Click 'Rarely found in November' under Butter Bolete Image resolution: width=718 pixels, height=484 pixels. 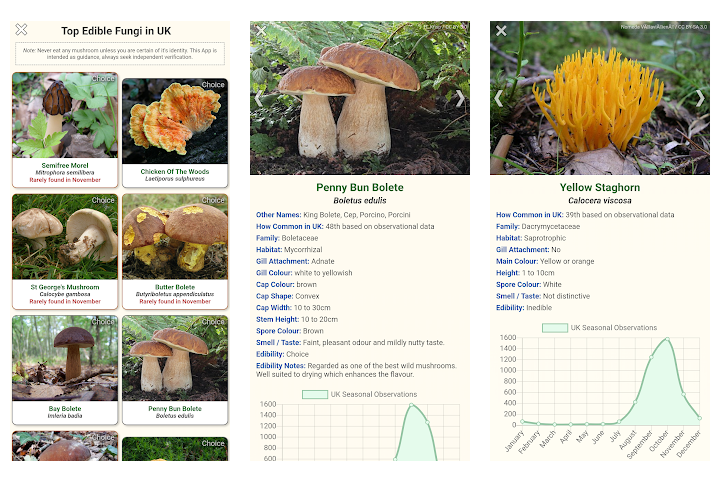click(175, 302)
